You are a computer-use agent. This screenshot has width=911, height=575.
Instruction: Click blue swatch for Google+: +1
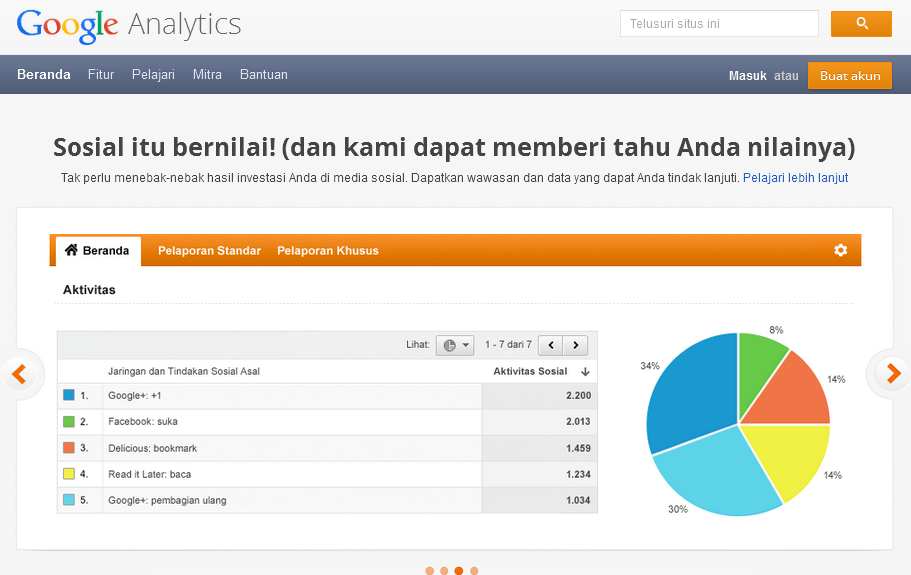(x=69, y=395)
